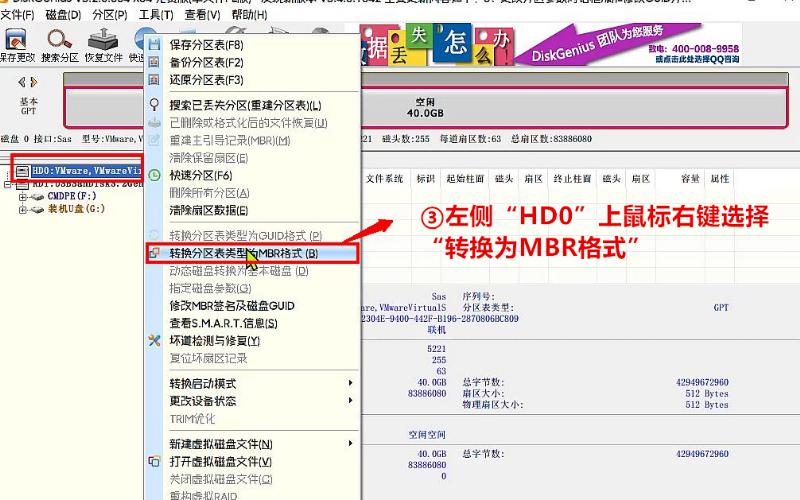
Task: Click 转换分区表类型为MBR格式 menu entry
Action: pyautogui.click(x=243, y=254)
